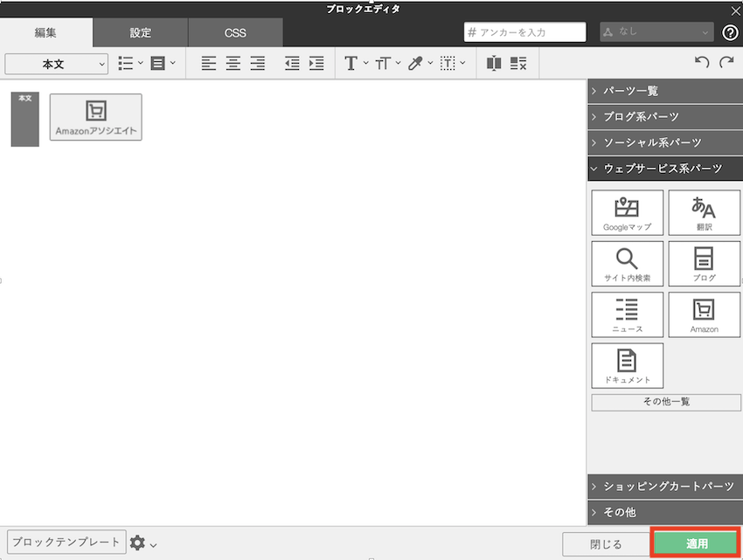The width and height of the screenshot is (743, 560).
Task: Increase the indent level
Action: 316,63
